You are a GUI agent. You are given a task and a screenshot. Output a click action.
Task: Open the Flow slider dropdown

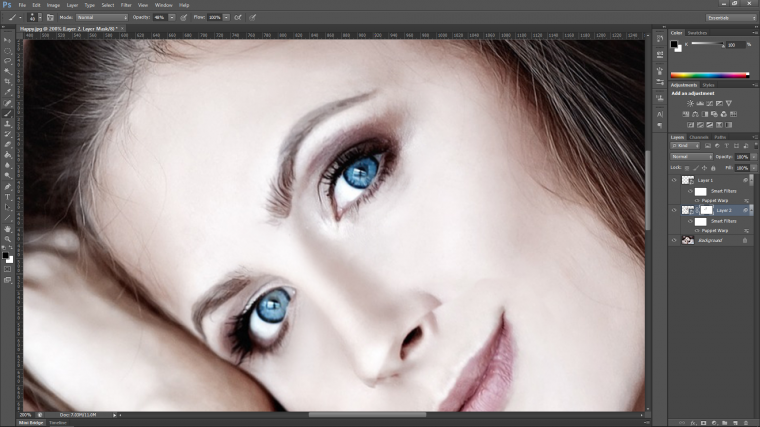pyautogui.click(x=226, y=17)
